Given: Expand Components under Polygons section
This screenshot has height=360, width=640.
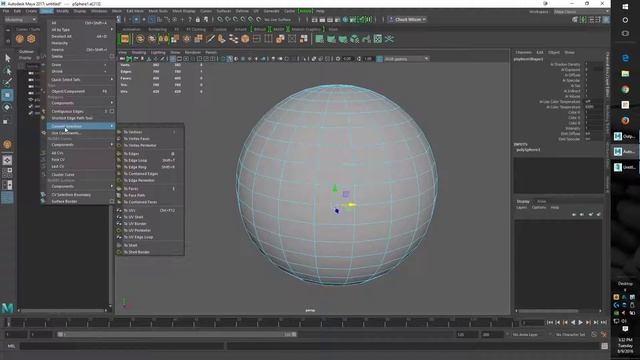Looking at the screenshot, I should click(81, 103).
